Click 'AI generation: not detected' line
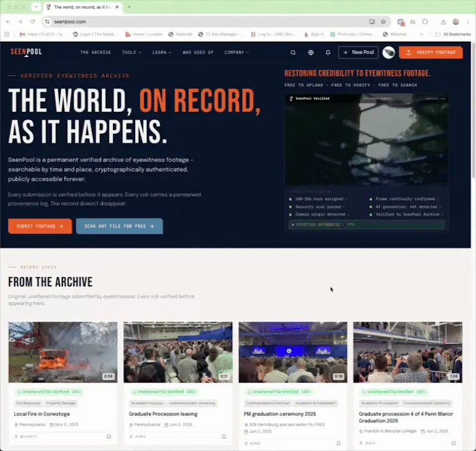Screen dimensions: 476x451 pos(406,206)
